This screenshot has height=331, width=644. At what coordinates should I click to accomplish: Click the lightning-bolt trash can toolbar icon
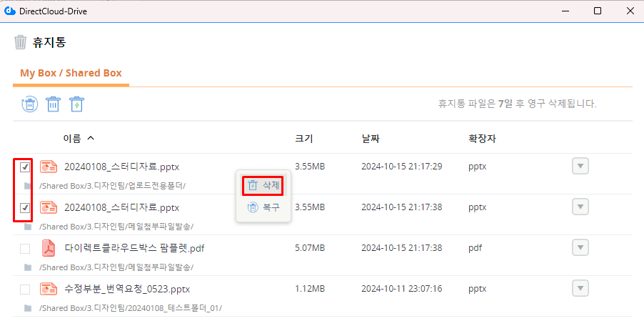[77, 104]
